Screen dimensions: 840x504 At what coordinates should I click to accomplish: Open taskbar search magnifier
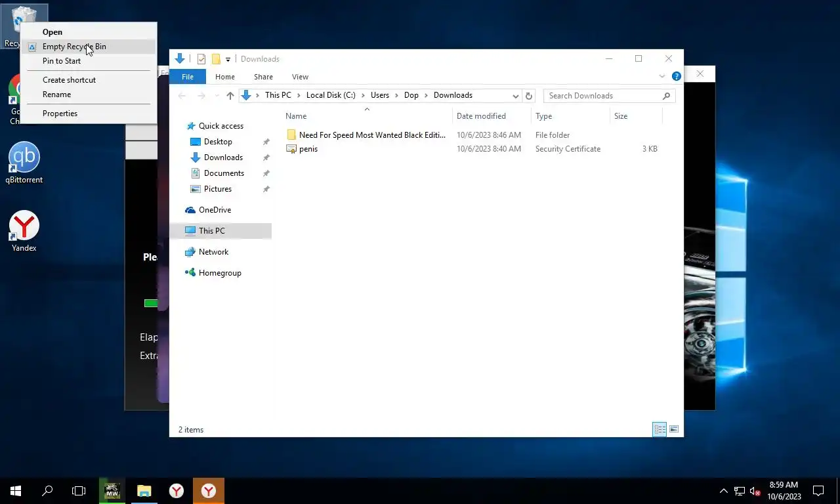47,491
